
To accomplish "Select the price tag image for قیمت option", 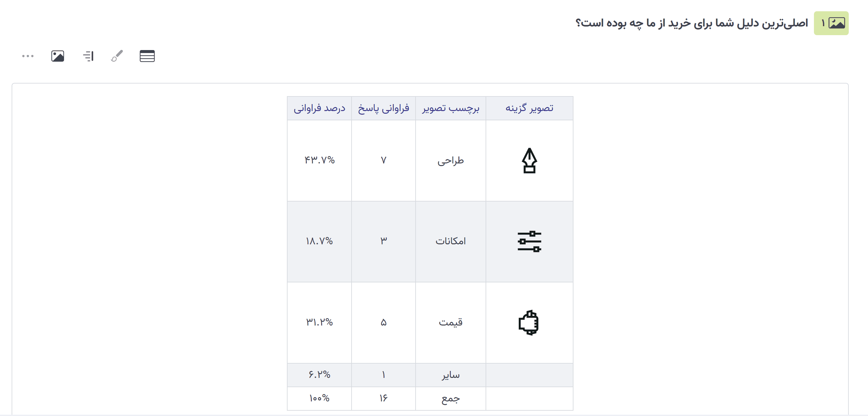I will click(x=529, y=322).
